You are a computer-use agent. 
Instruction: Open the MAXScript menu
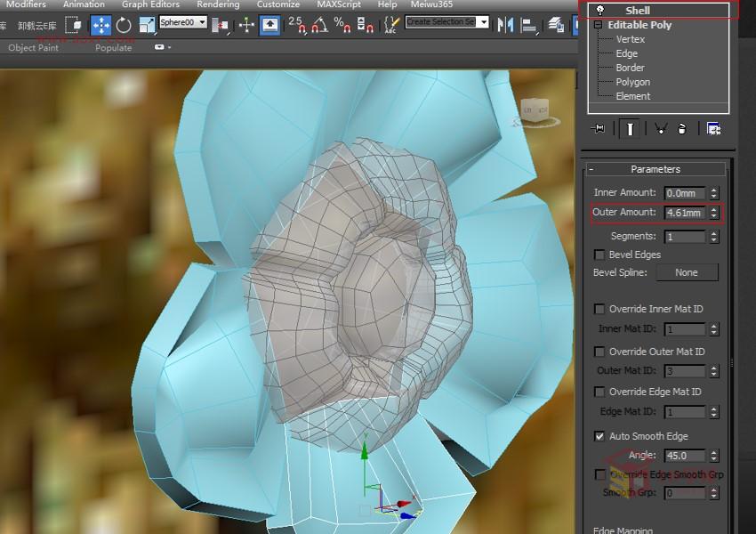pyautogui.click(x=338, y=4)
